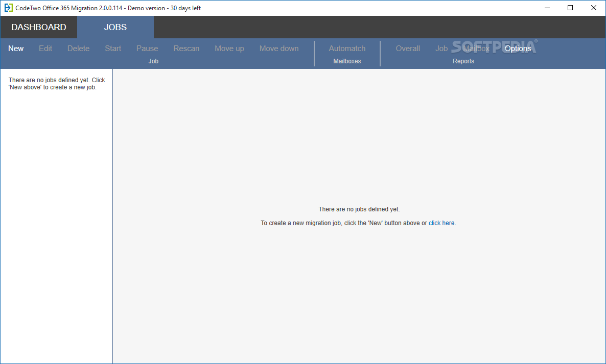Create a job with the New button
Image resolution: width=606 pixels, height=364 pixels.
click(x=16, y=48)
